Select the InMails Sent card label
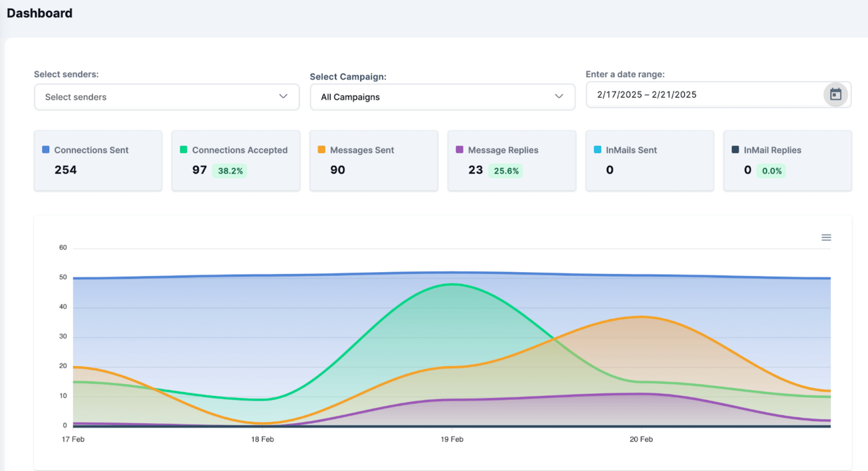The height and width of the screenshot is (471, 868). (x=631, y=150)
